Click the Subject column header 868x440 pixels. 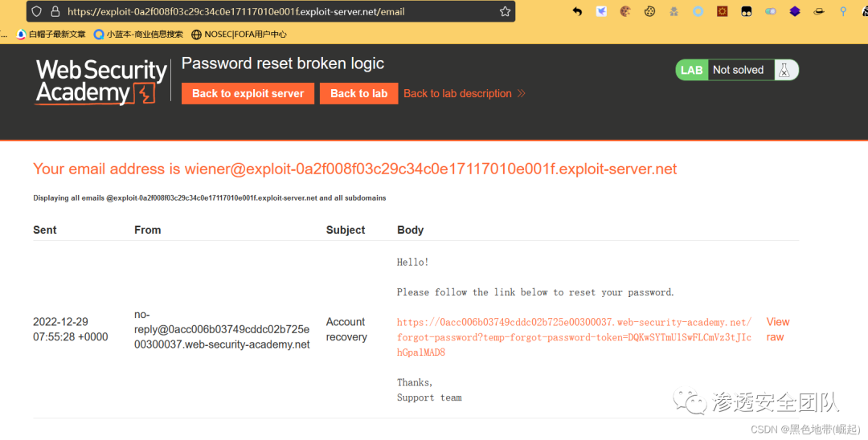coord(346,230)
